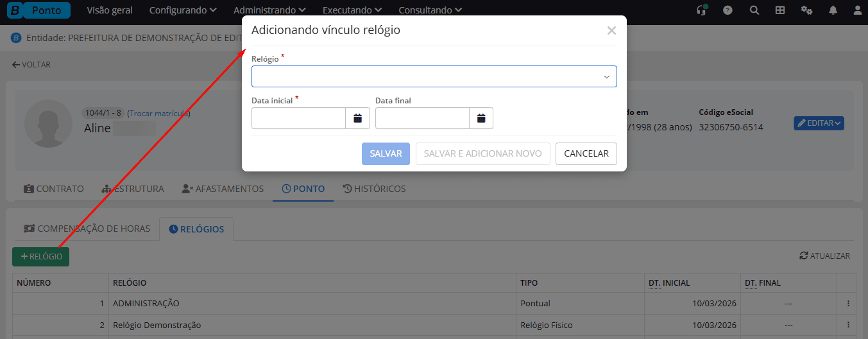Screen dimensions: 868x339
Task: Expand the Relógio dropdown field
Action: [434, 76]
